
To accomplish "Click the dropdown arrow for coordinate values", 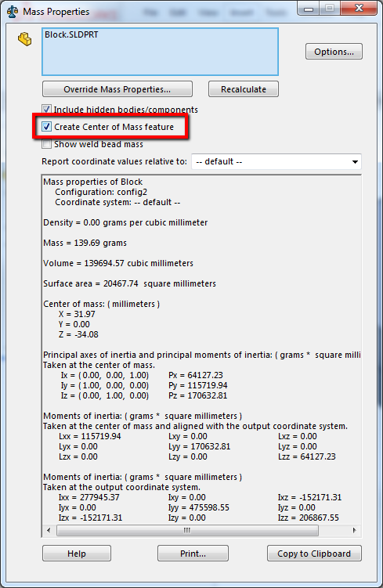I will [x=355, y=162].
